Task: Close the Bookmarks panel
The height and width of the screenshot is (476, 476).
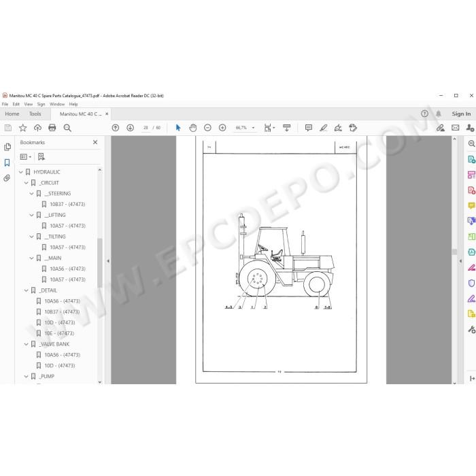Action: 95,142
